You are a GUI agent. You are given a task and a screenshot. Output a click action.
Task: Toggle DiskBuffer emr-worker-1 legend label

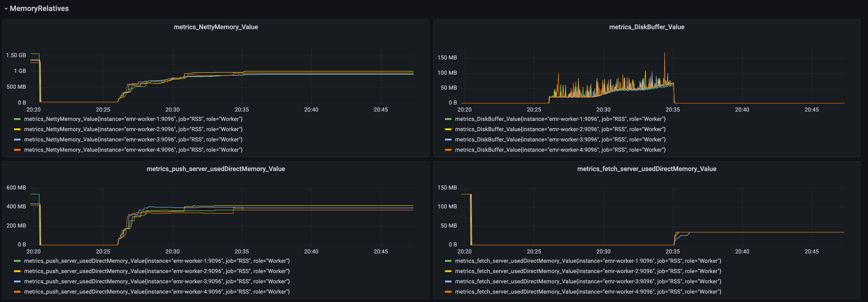[560, 119]
